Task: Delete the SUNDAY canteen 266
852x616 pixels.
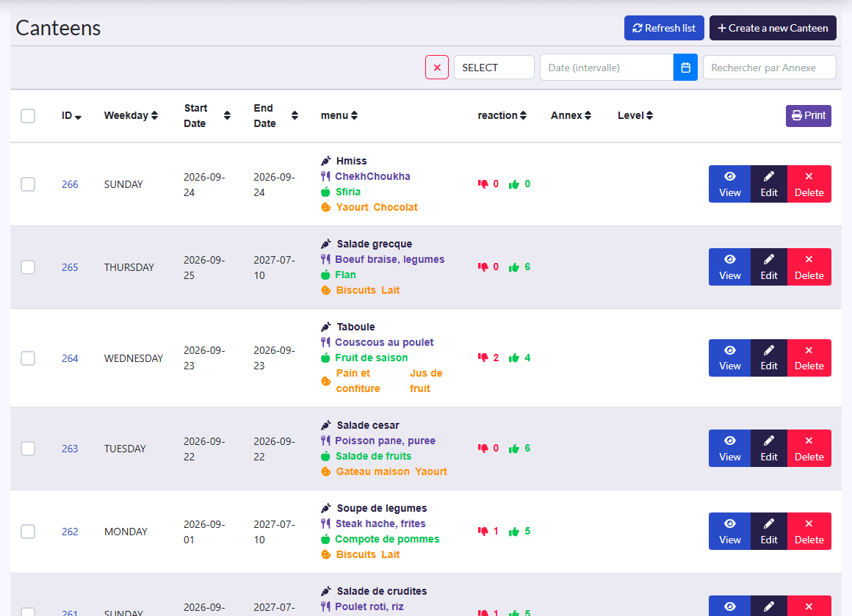Action: pos(809,184)
